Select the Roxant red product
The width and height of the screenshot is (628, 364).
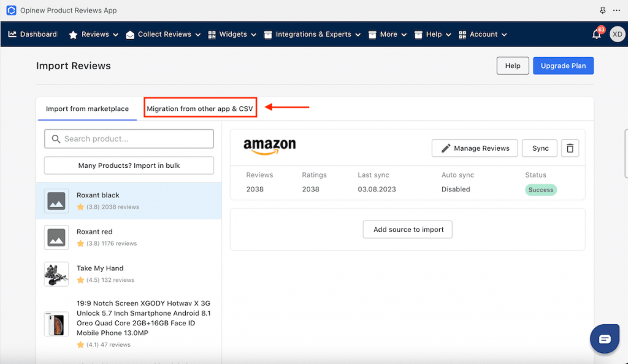tap(129, 238)
